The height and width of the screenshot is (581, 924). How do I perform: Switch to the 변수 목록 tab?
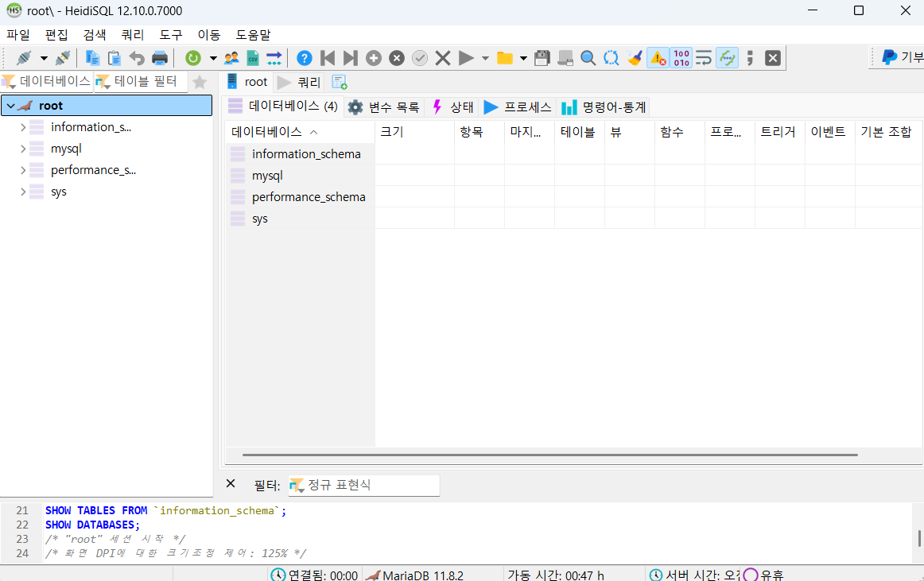tap(383, 107)
